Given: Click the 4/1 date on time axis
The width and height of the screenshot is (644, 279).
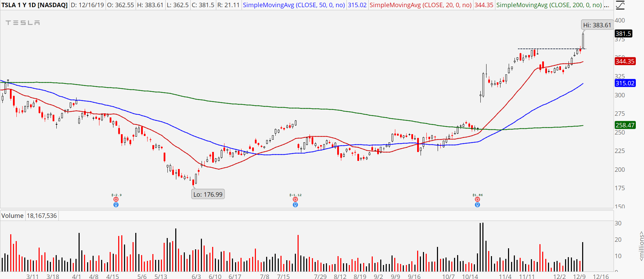Looking at the screenshot, I should 77,276.
